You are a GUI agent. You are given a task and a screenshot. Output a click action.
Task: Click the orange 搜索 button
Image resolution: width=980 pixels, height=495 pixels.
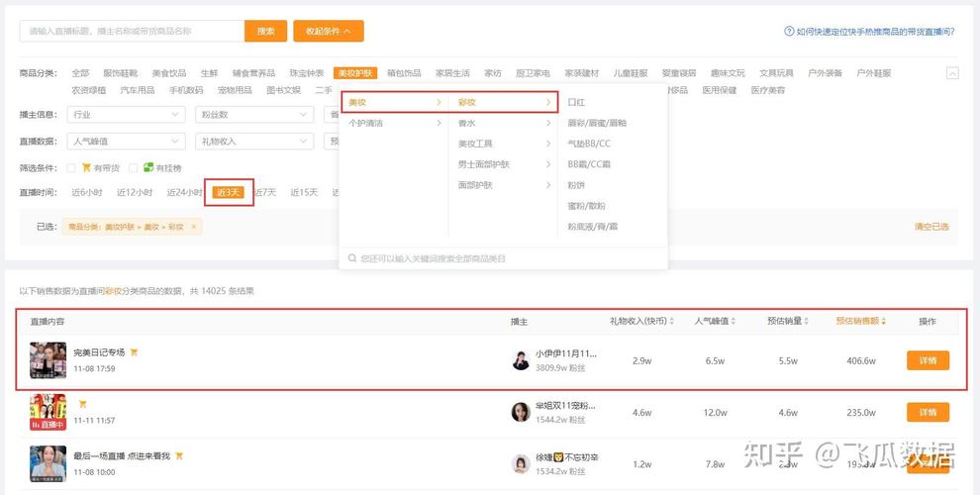coord(265,32)
